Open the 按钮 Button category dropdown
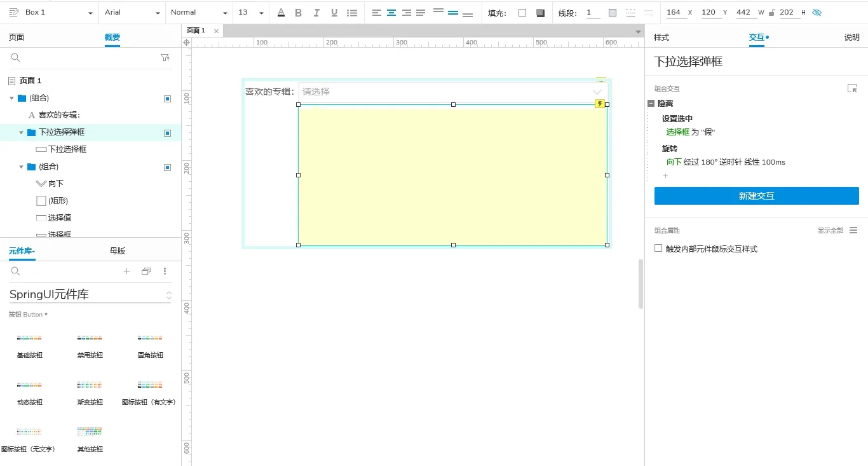This screenshot has width=868, height=466. tap(29, 315)
